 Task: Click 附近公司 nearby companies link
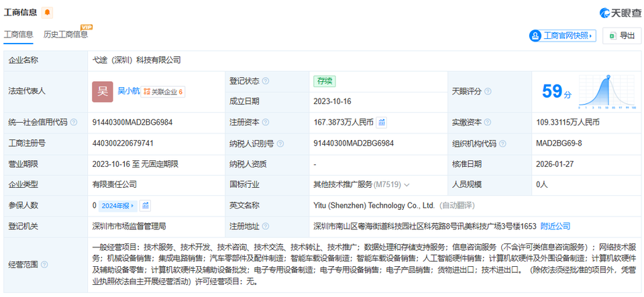tap(555, 226)
